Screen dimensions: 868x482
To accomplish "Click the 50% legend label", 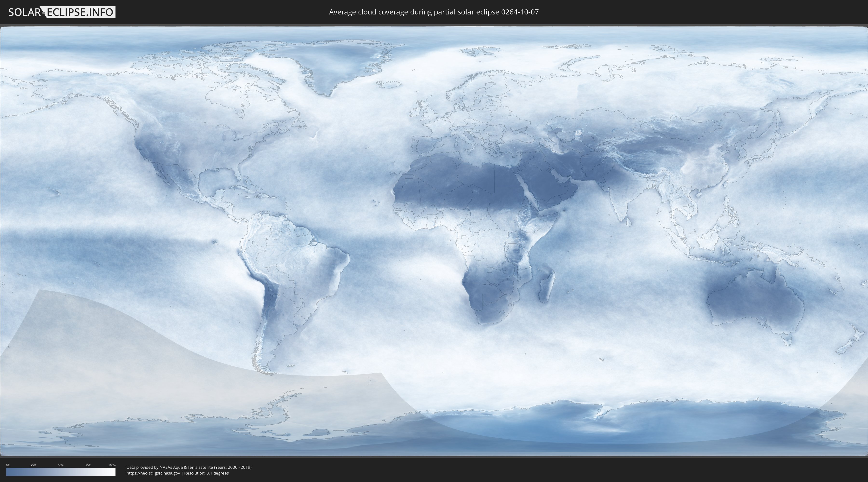I will 61,465.
